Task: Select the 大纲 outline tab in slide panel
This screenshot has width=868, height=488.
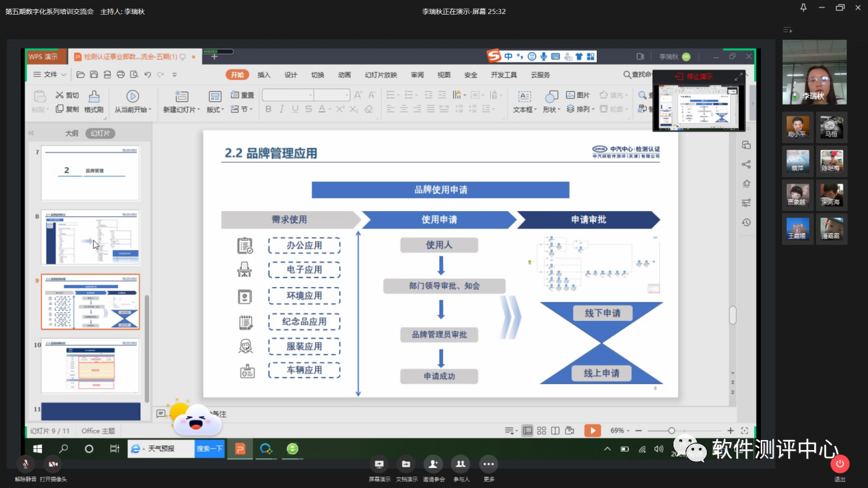Action: point(71,133)
